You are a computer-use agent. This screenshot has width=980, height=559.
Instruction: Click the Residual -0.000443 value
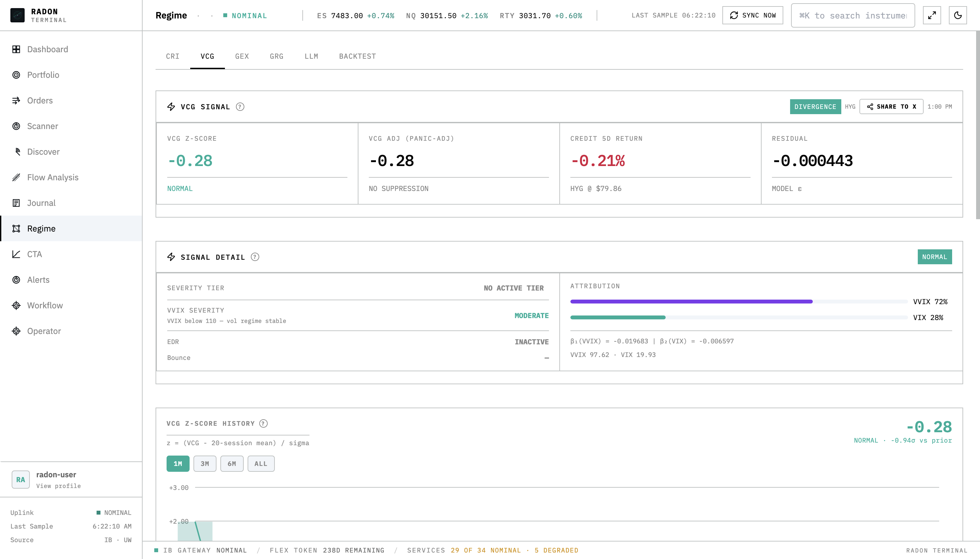812,161
